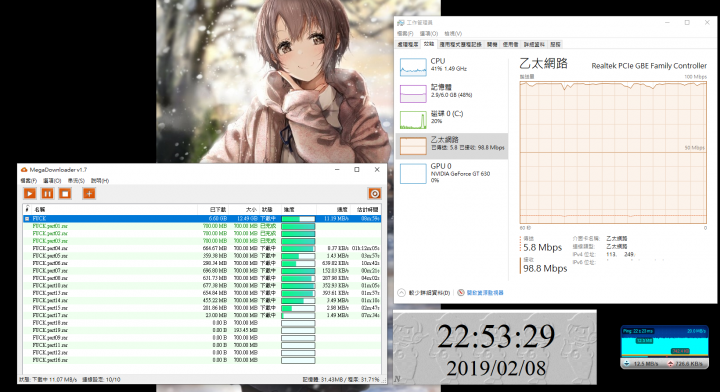
Task: Open 選項(O) menu in MegaDownloader
Action: point(52,180)
